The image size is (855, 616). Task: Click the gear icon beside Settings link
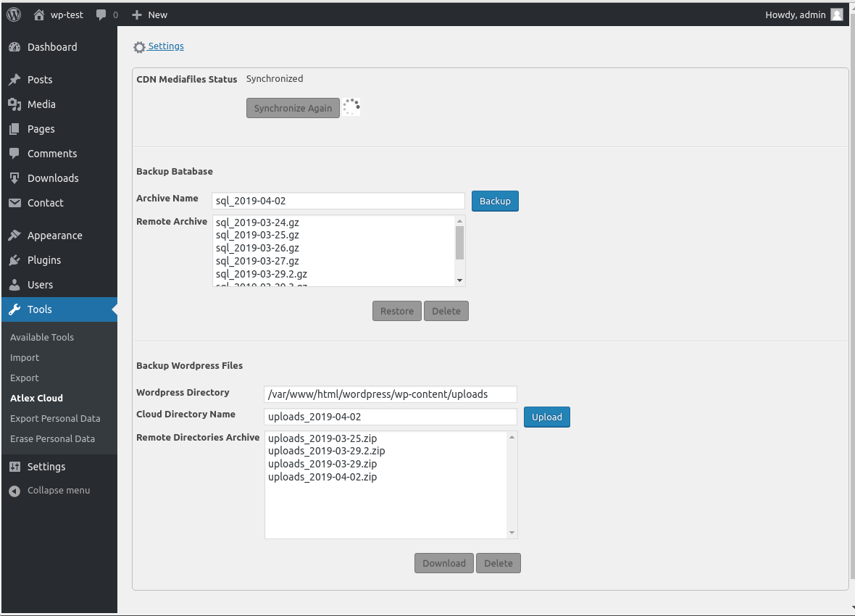pyautogui.click(x=140, y=48)
